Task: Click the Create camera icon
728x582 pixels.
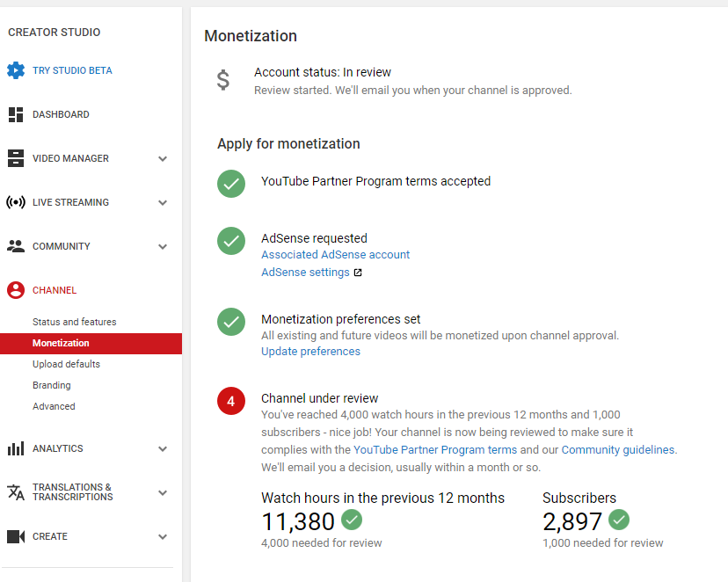Action: click(x=16, y=536)
